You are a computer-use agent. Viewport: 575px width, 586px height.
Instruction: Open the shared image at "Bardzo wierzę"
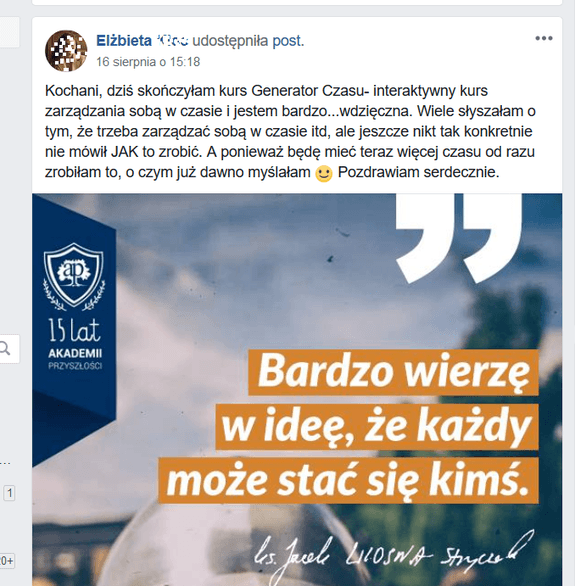click(x=393, y=372)
